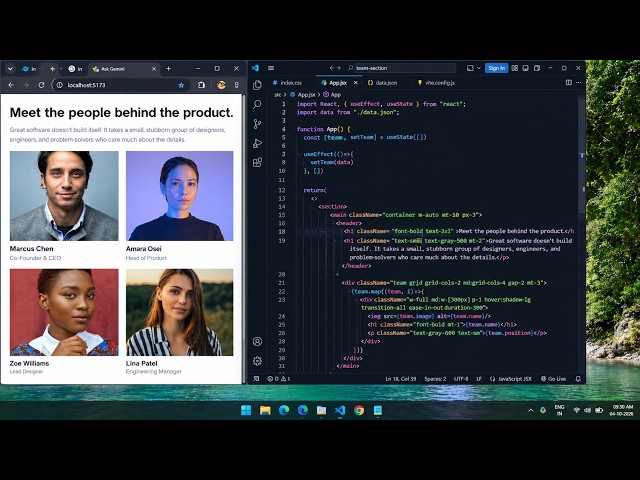Click LF end-of-line setting
This screenshot has height=480, width=640.
(x=479, y=379)
